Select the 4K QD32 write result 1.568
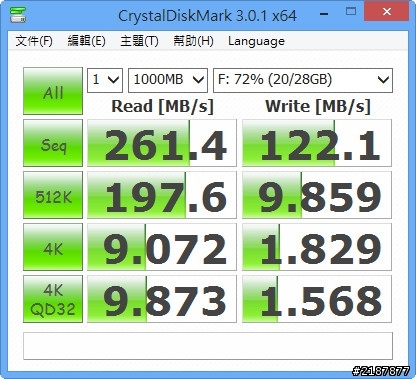Image resolution: width=416 pixels, height=379 pixels. [x=317, y=299]
